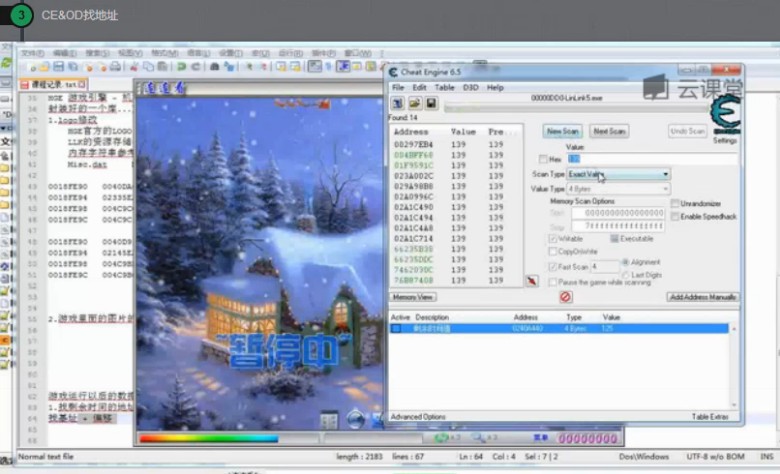The height and width of the screenshot is (474, 780).
Task: Select the Alignment radio button
Action: pos(625,262)
